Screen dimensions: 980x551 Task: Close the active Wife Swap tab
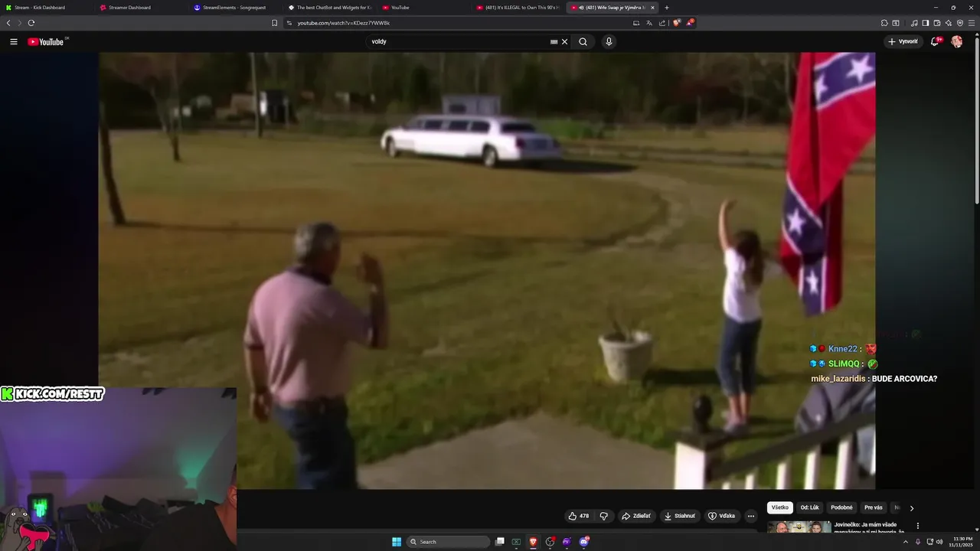pyautogui.click(x=652, y=8)
